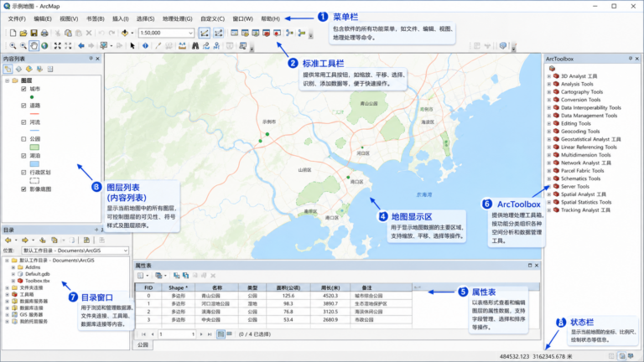Select the Zoom In magnifier tool
The image size is (644, 362).
[x=13, y=46]
